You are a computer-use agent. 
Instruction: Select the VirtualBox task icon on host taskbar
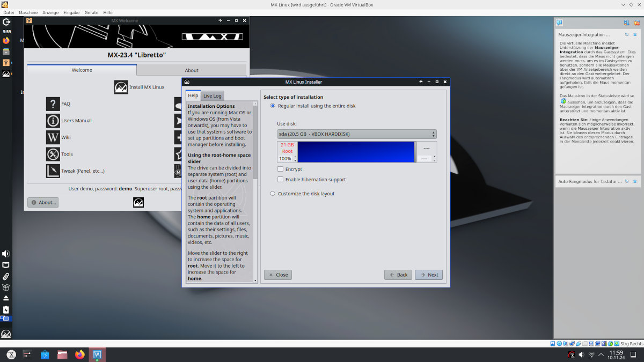tap(97, 354)
